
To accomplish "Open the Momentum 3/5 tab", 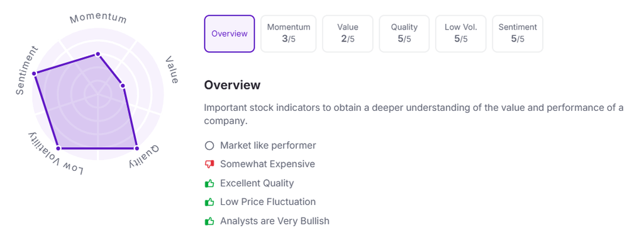I will (288, 34).
